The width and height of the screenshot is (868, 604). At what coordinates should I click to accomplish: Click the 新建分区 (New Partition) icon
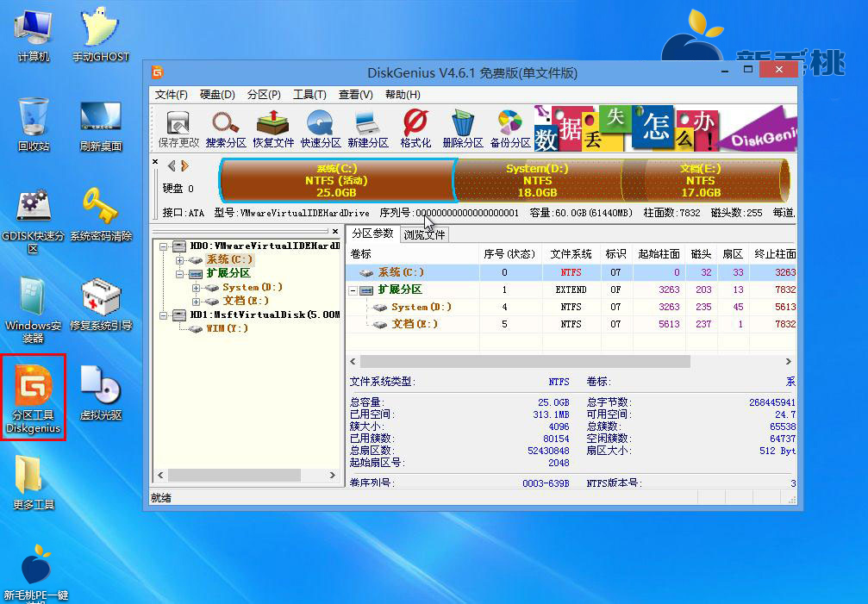coord(367,129)
